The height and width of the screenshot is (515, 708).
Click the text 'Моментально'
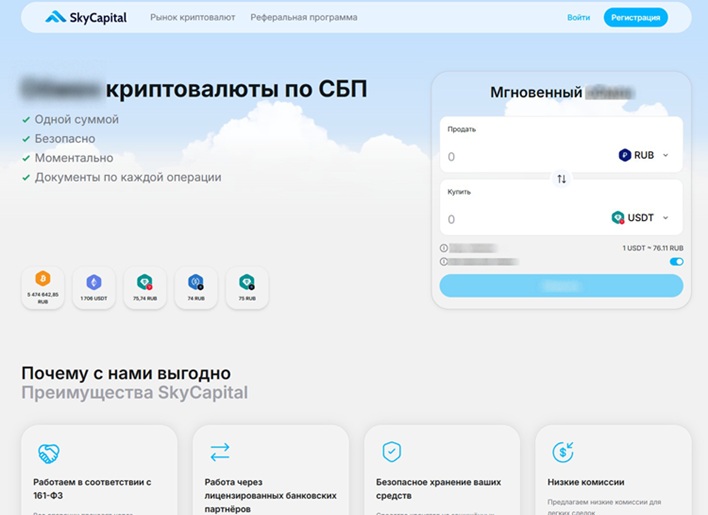tap(74, 158)
